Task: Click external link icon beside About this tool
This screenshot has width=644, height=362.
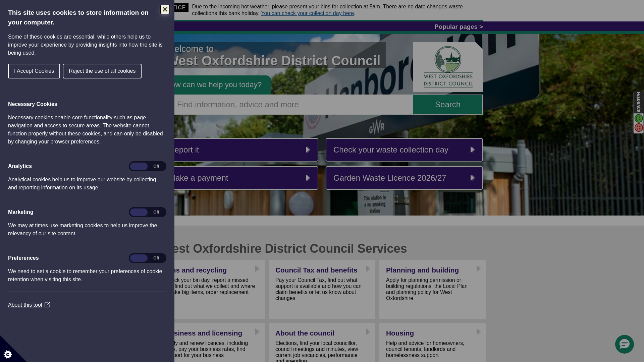Action: 47,305
